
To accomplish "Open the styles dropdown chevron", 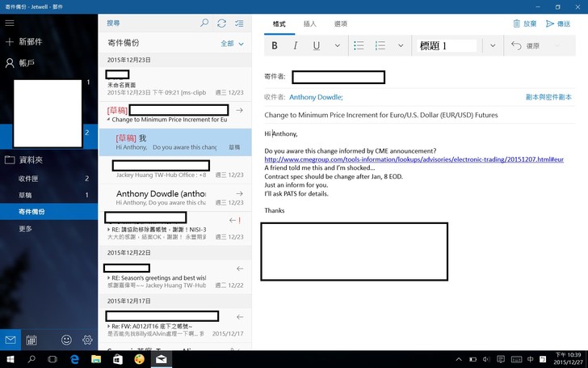I will tap(493, 45).
